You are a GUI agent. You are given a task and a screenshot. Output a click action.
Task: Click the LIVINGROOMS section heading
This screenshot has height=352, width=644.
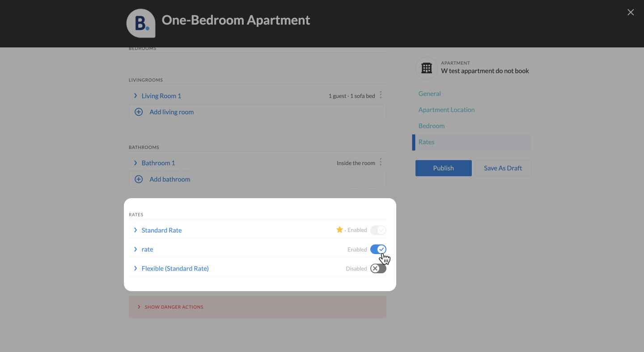pos(146,80)
